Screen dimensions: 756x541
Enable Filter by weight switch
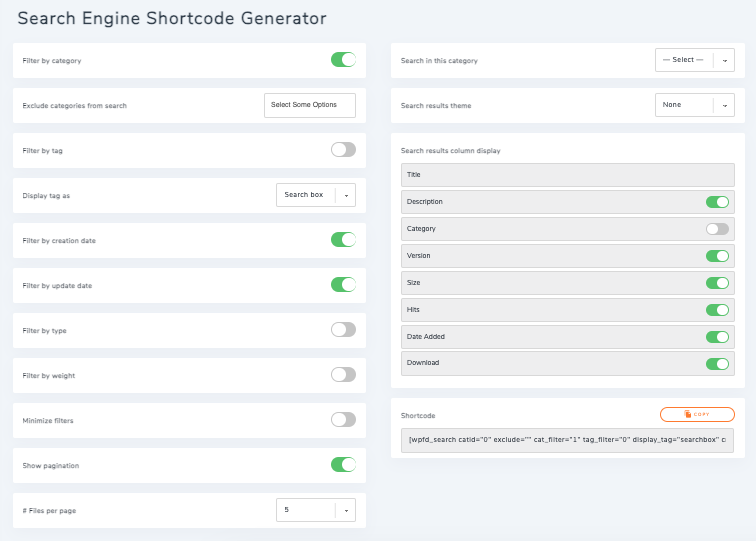(x=343, y=375)
